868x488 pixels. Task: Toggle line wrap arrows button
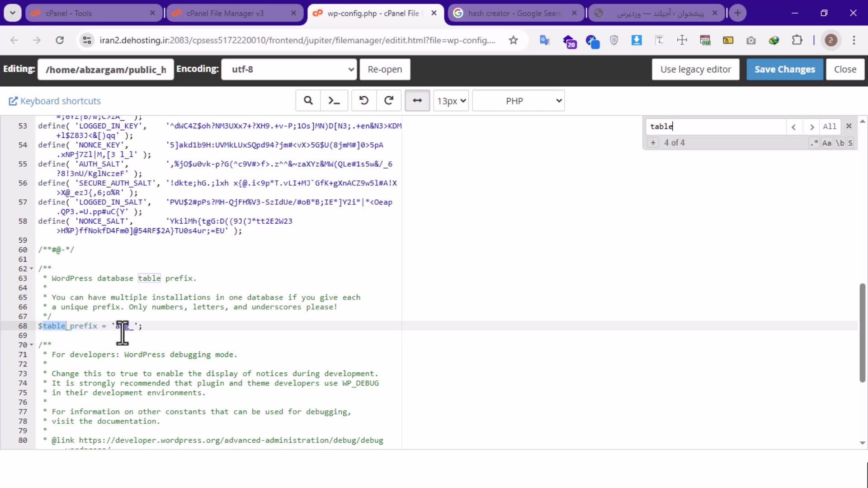click(417, 100)
